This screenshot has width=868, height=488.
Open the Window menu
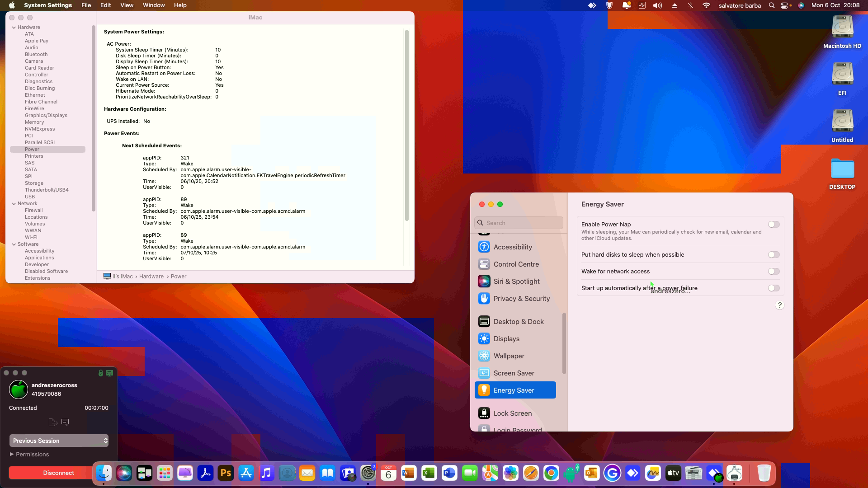pos(154,5)
